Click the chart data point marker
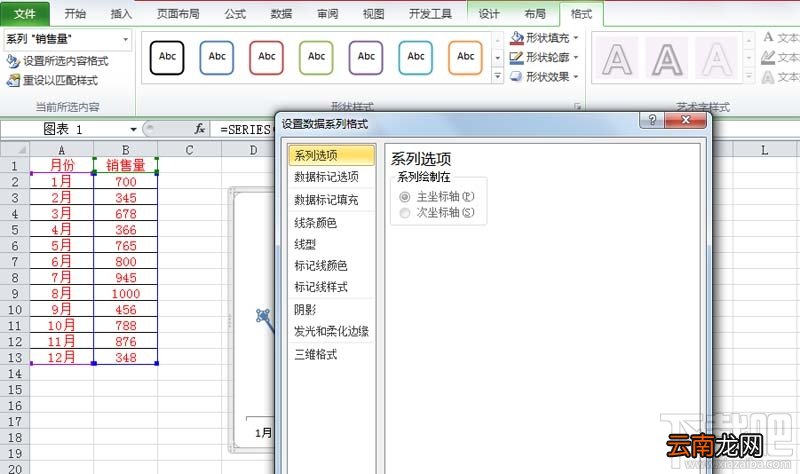 (x=263, y=315)
